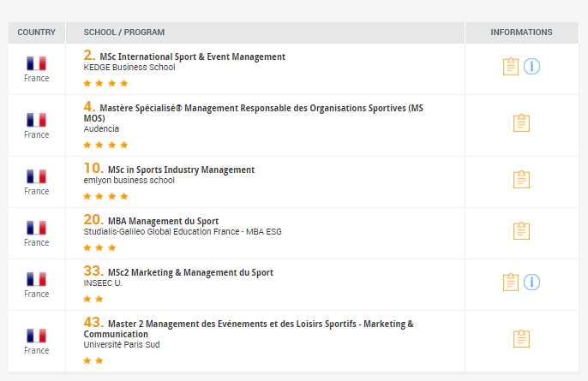Click the two-star rating under Université Paris Sud

93,360
